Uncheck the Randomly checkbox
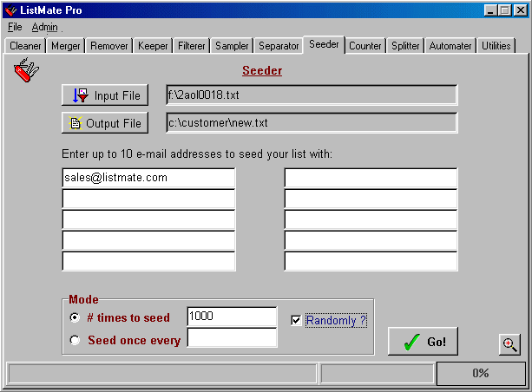This screenshot has width=532, height=392. (297, 321)
